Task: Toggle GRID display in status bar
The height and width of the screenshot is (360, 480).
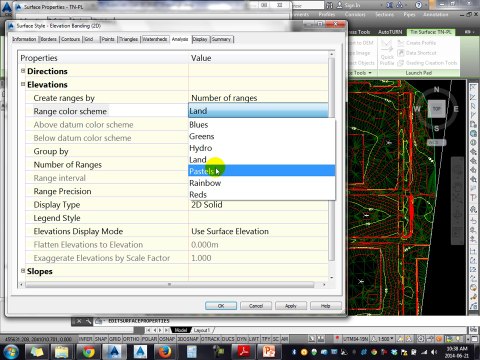Action: pyautogui.click(x=115, y=339)
